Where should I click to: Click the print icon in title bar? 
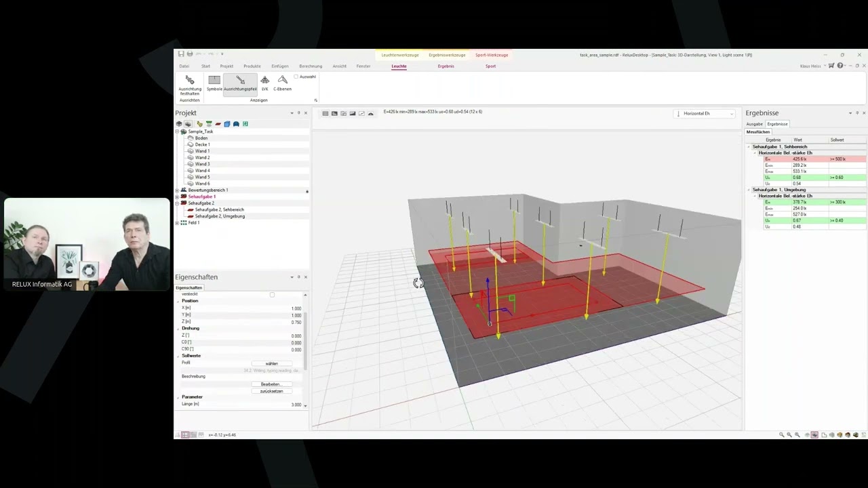(x=189, y=54)
